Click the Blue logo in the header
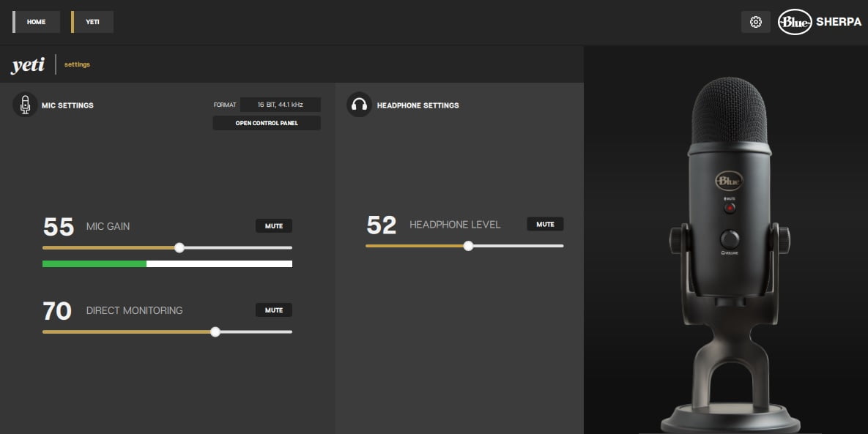Image resolution: width=868 pixels, height=434 pixels. 795,22
